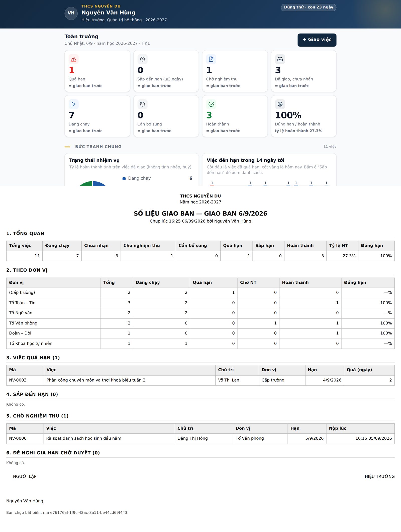Screen dimensions: 401x532
Task: Click the 2. THEO ĐƠN VỊ section heading
Action: [27, 270]
